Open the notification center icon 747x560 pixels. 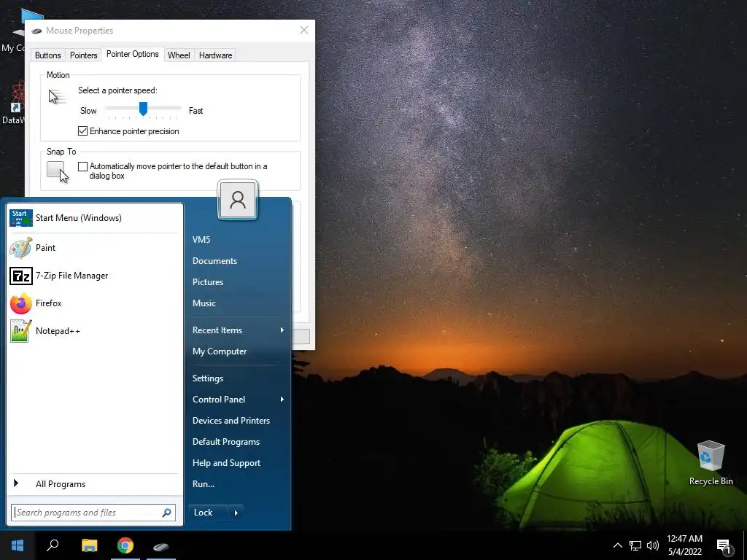pos(724,545)
